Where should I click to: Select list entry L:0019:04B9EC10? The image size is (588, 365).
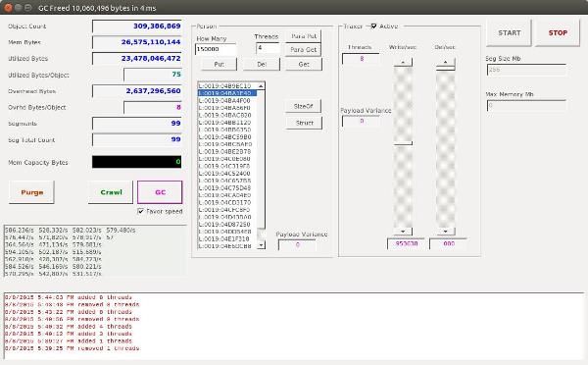tap(227, 86)
